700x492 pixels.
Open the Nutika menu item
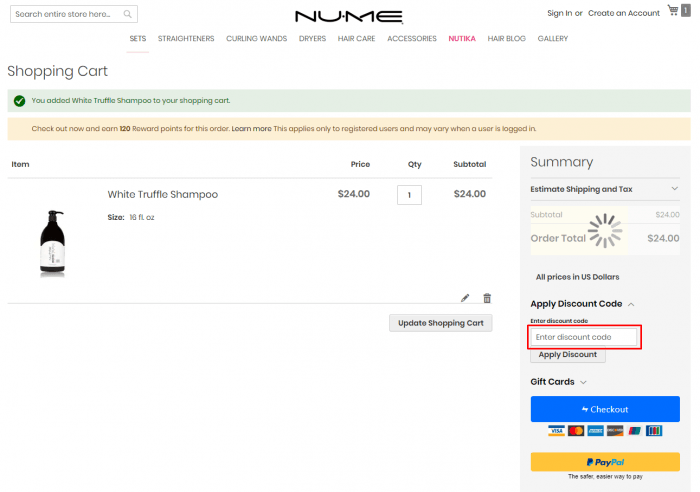[x=462, y=39]
